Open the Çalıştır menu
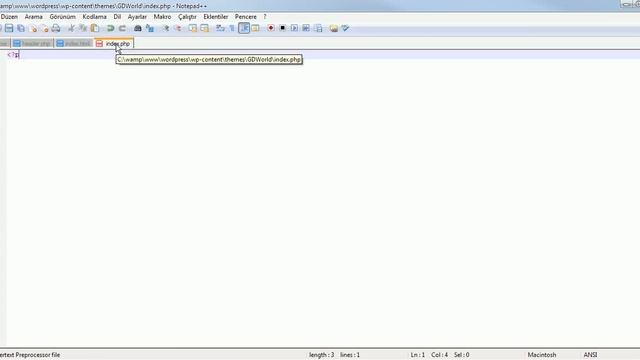This screenshot has height=360, width=640. click(187, 17)
